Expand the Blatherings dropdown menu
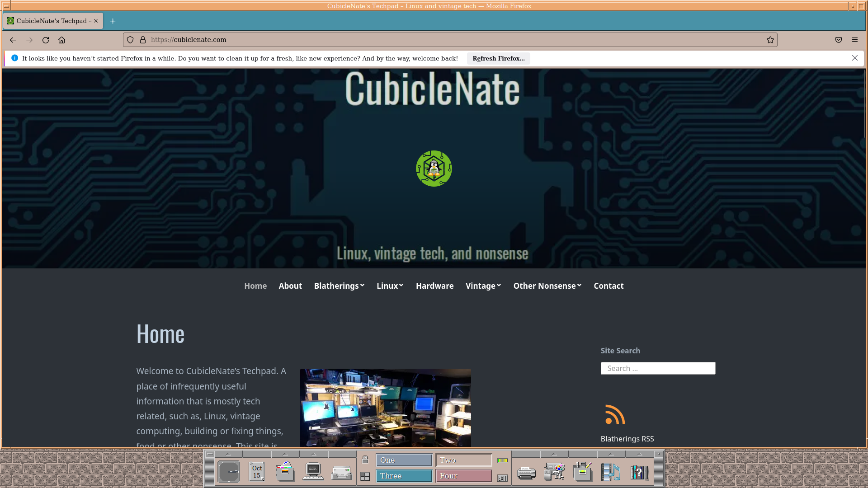Screen dimensions: 868x488 click(339, 286)
